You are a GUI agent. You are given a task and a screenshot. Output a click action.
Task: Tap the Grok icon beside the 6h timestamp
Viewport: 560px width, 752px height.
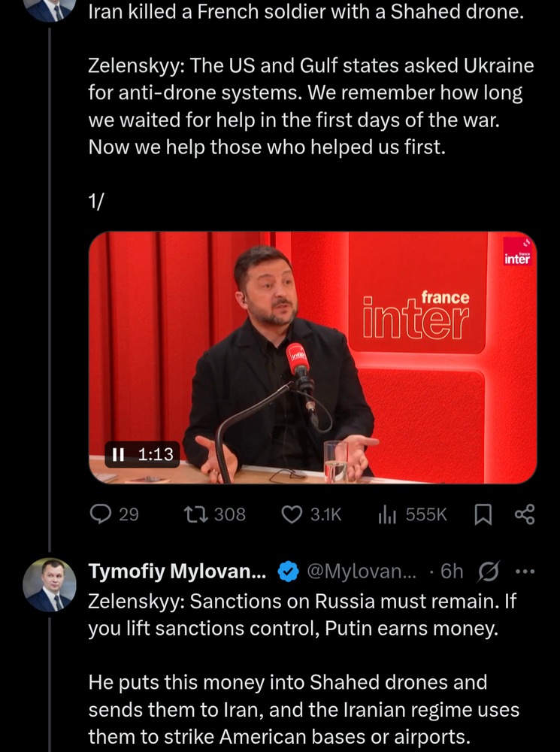click(x=489, y=572)
